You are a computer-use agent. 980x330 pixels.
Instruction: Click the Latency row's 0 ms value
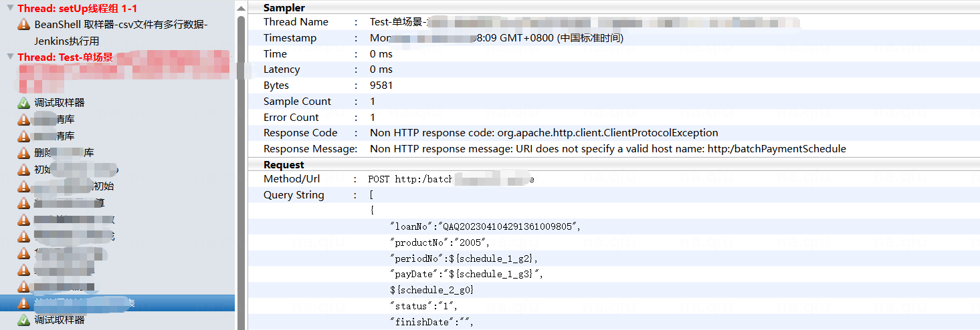coord(381,69)
